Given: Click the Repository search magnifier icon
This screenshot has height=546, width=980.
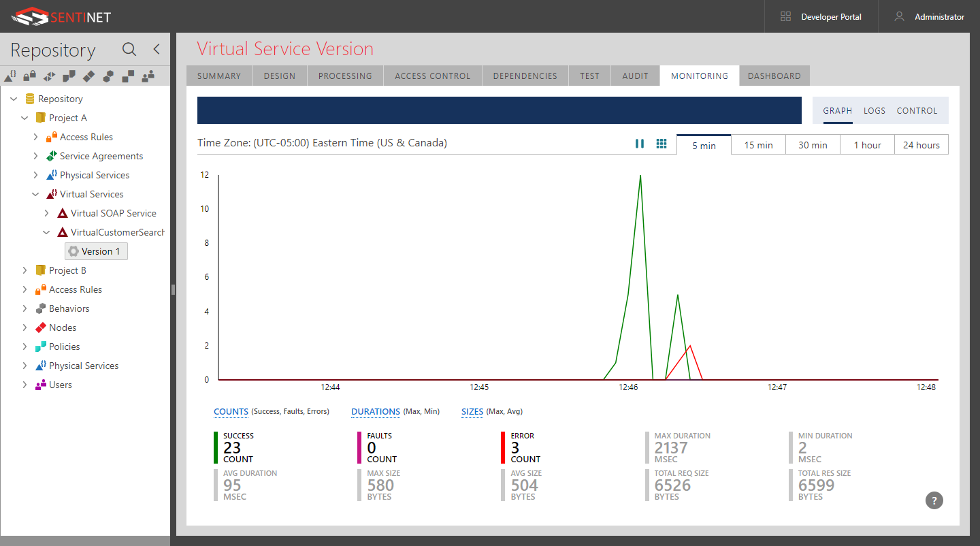Looking at the screenshot, I should pos(129,50).
